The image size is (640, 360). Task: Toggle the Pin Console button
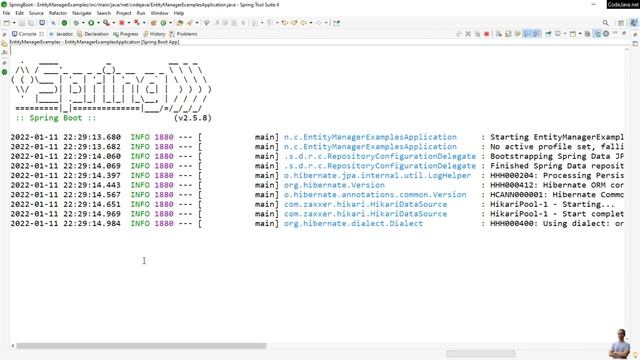[548, 34]
